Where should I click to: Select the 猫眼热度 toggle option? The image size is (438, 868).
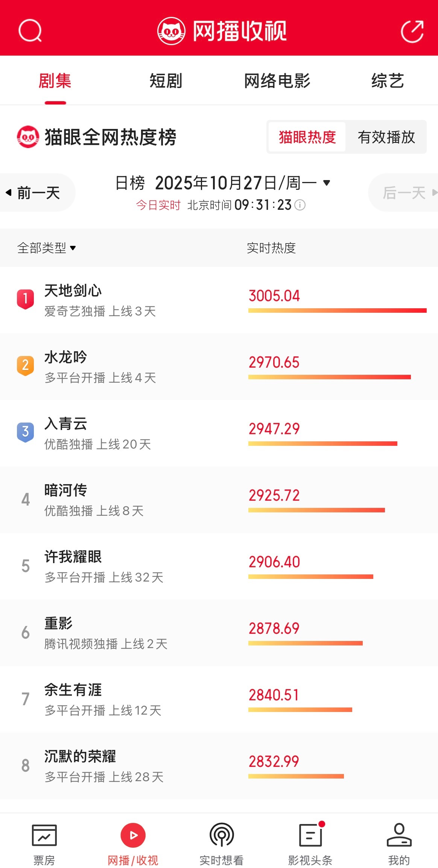307,137
